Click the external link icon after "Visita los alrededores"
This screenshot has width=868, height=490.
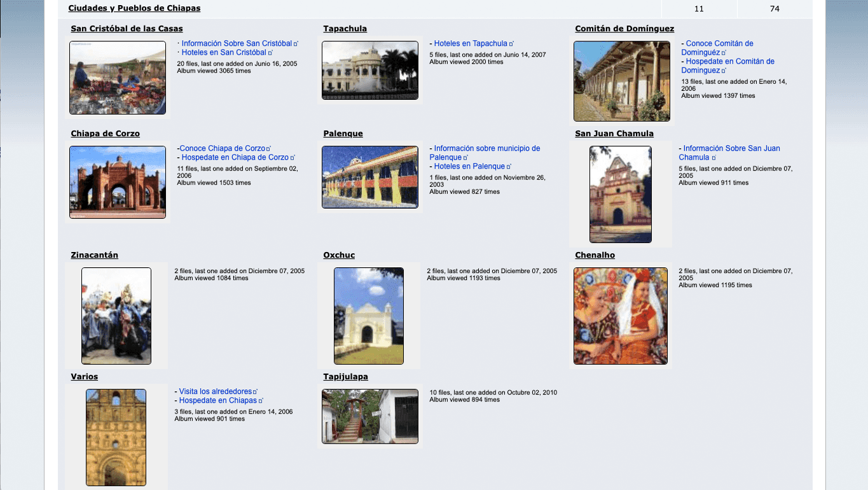254,391
